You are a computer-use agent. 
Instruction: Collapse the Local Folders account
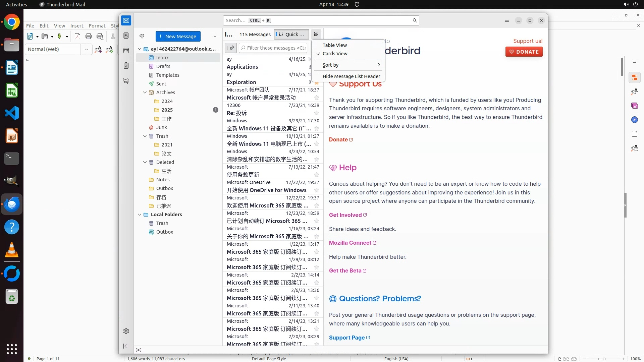click(x=140, y=215)
